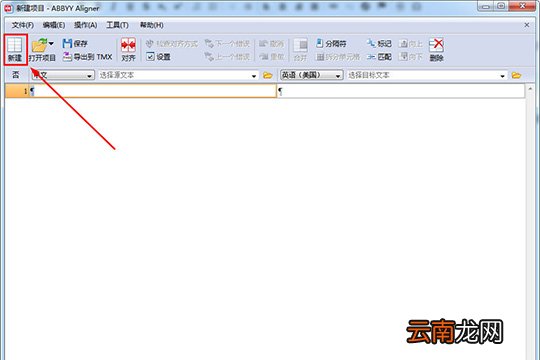Close the document pane with the small X
Screen dimensions: 540x360
click(x=527, y=25)
